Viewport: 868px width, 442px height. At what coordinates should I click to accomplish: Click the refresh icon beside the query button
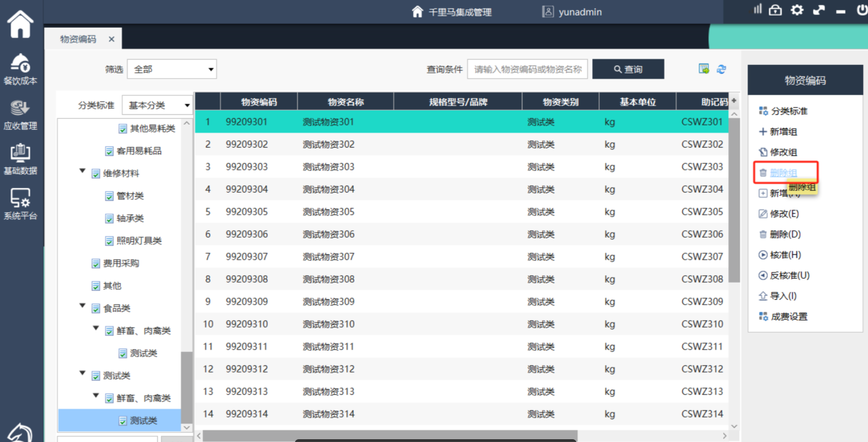721,69
